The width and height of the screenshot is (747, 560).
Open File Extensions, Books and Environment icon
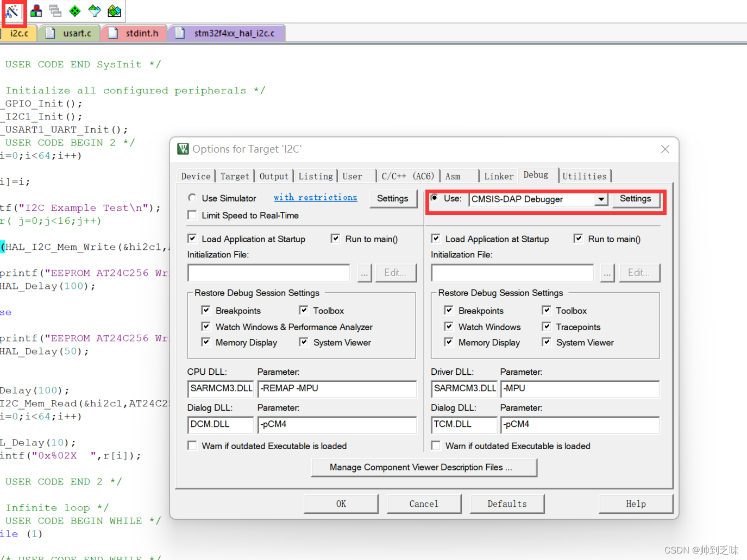click(x=36, y=11)
